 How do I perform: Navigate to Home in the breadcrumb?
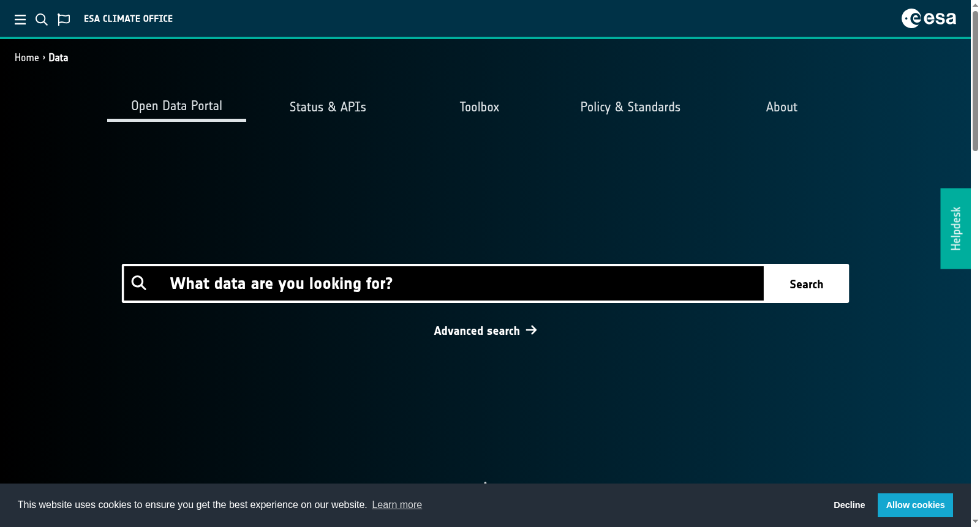(27, 58)
